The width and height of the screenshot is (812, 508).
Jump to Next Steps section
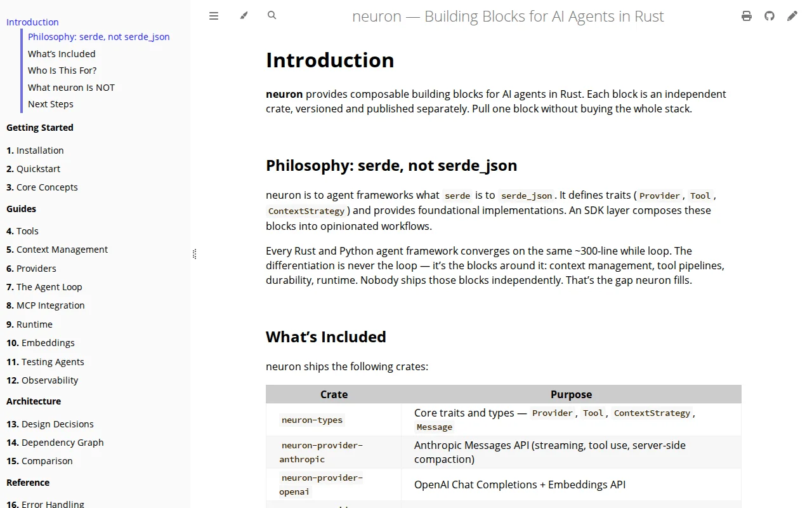[x=51, y=104]
